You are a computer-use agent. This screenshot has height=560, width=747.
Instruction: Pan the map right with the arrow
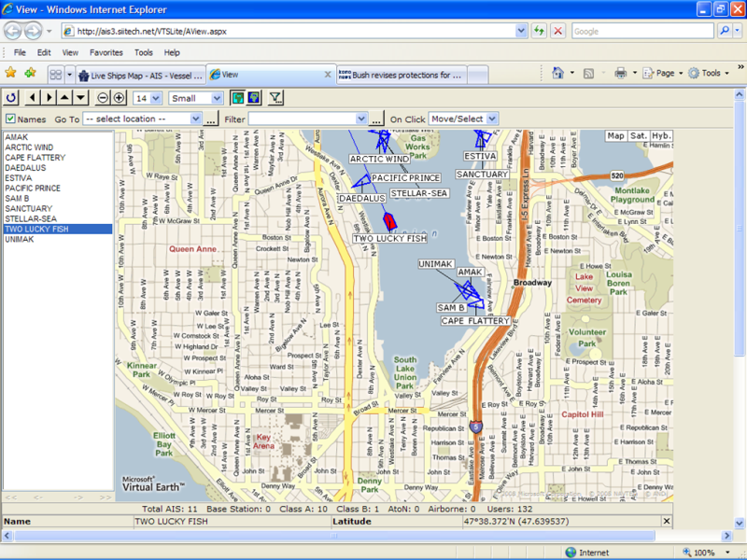point(49,98)
